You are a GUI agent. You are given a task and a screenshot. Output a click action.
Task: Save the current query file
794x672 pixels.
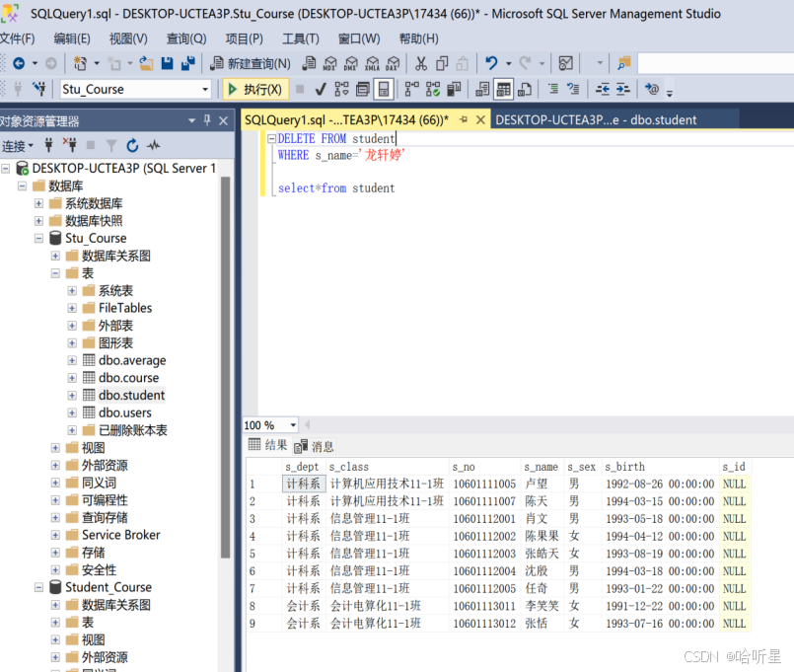pos(167,63)
